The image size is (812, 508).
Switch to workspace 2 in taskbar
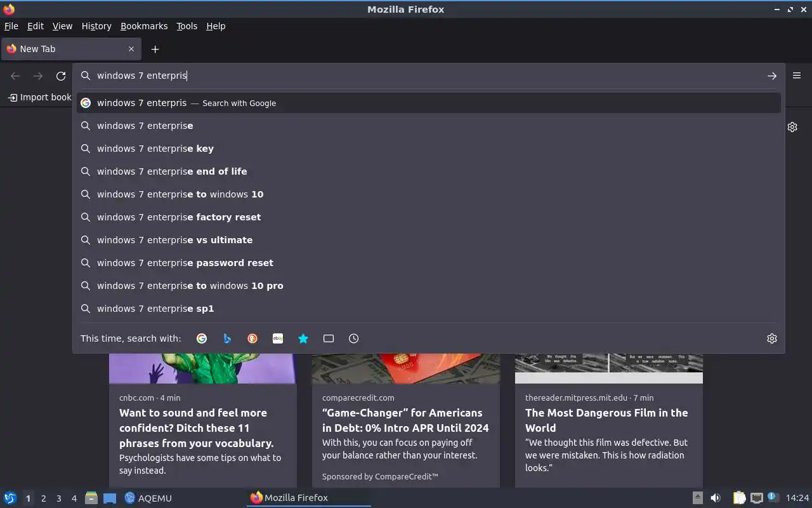pyautogui.click(x=43, y=498)
